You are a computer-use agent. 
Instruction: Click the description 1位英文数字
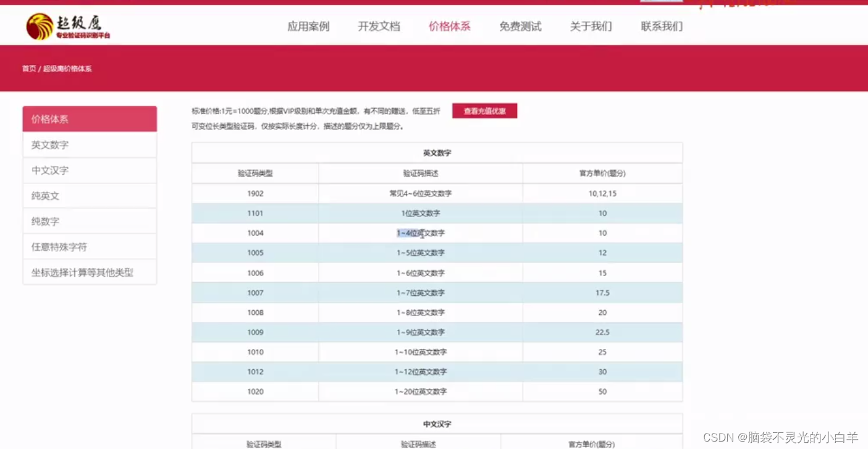(421, 213)
